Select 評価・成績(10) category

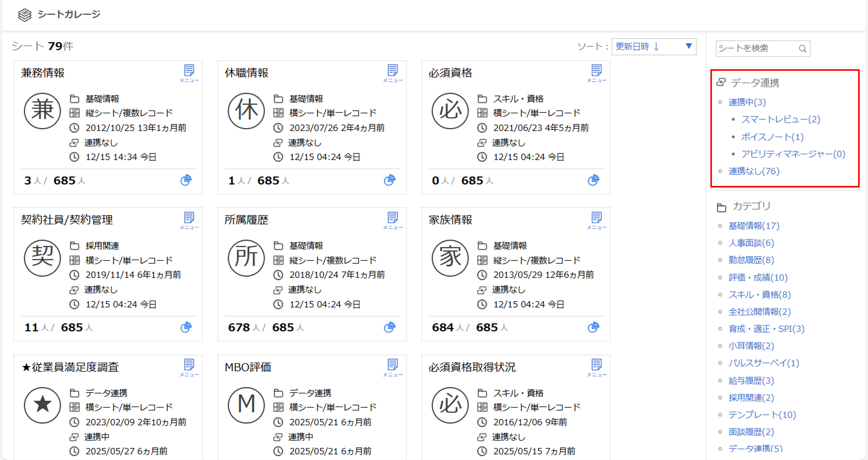click(x=758, y=277)
